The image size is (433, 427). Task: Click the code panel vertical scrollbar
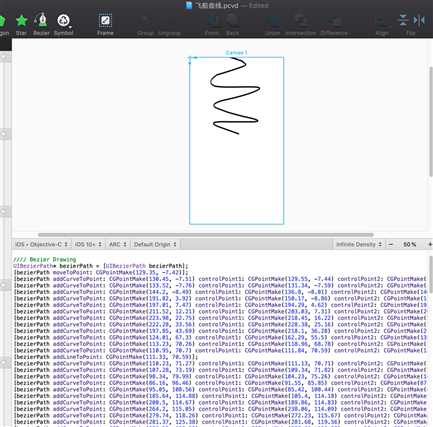coord(431,273)
